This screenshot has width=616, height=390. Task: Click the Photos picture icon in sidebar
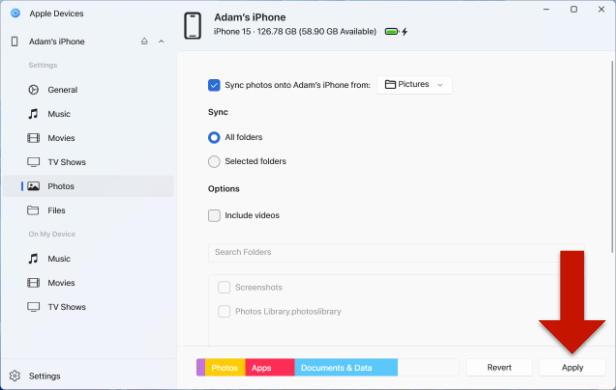point(33,186)
